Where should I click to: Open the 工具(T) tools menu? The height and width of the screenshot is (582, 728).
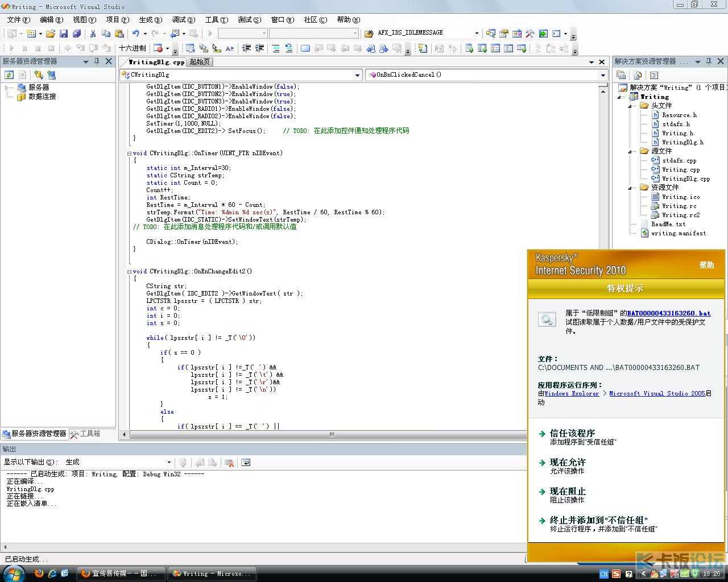[x=216, y=19]
